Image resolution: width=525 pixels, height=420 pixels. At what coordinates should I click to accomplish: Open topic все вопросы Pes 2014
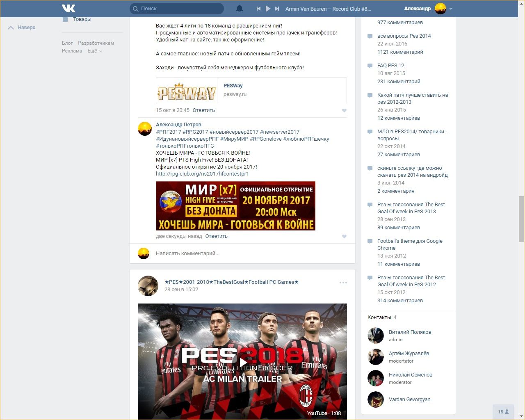[404, 36]
